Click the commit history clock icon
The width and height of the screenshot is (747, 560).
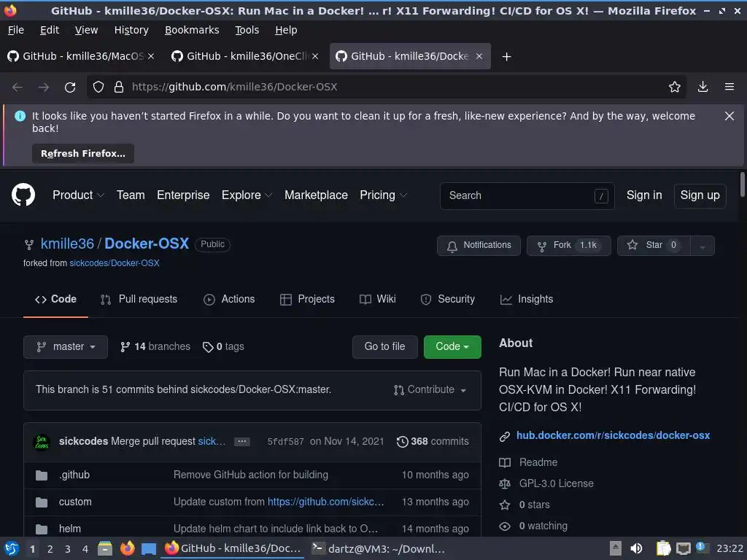click(x=403, y=441)
